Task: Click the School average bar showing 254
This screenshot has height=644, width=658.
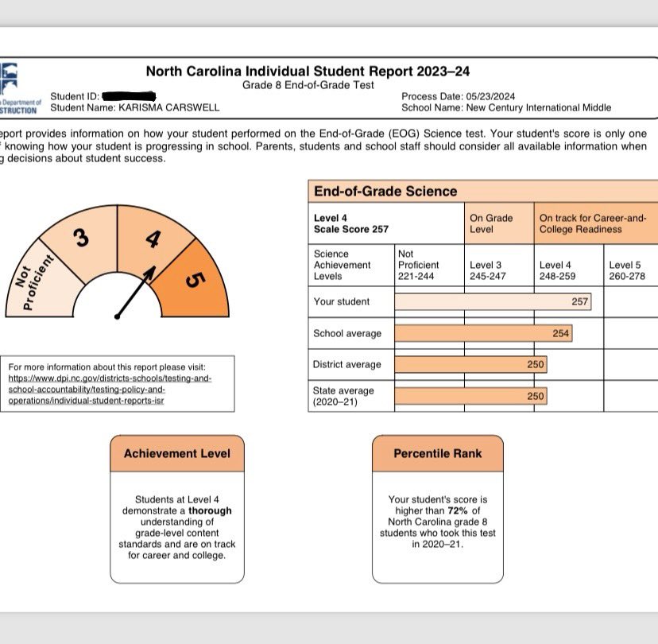Action: click(x=483, y=333)
